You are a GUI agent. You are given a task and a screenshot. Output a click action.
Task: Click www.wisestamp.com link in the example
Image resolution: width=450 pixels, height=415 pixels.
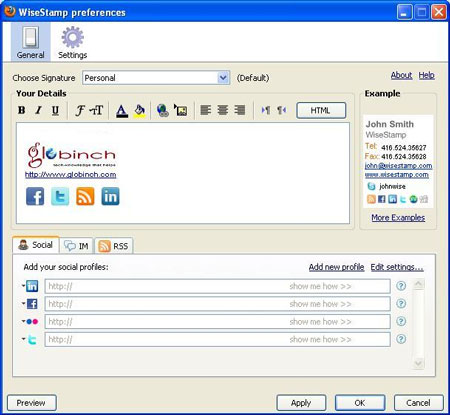point(397,175)
